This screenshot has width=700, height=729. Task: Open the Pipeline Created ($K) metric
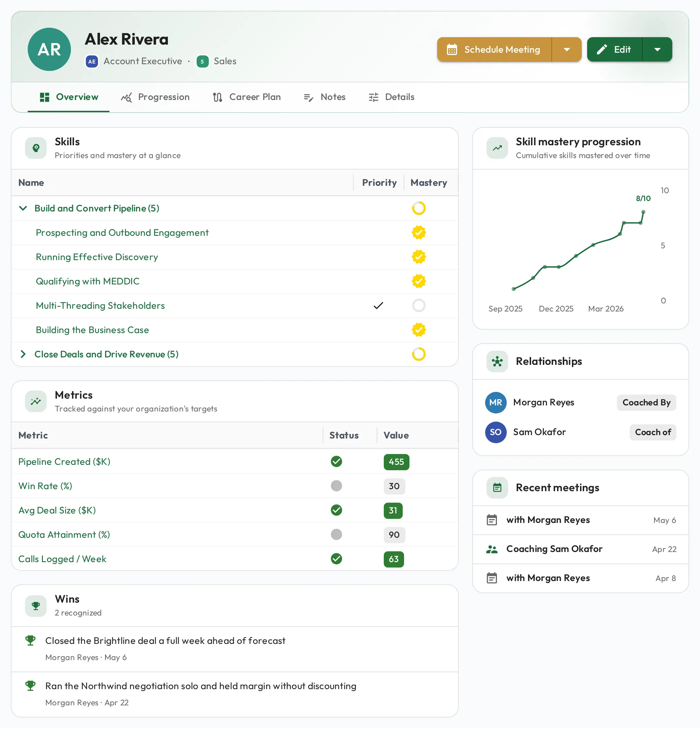pos(64,462)
